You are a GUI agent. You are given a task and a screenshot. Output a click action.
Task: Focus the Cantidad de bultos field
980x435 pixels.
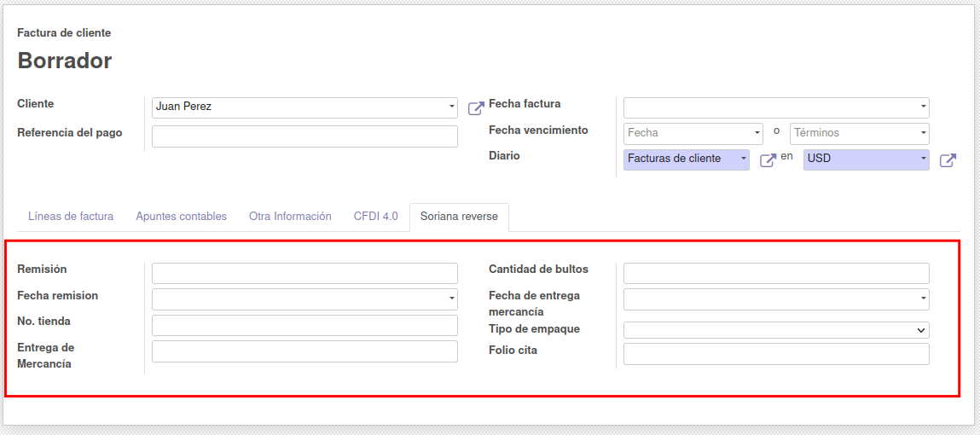[776, 273]
